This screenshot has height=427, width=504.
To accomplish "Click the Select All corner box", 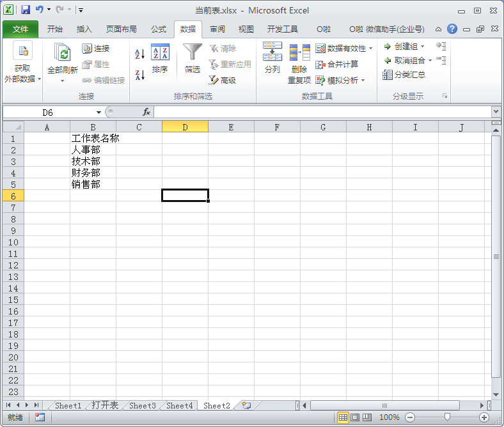I will pos(13,127).
